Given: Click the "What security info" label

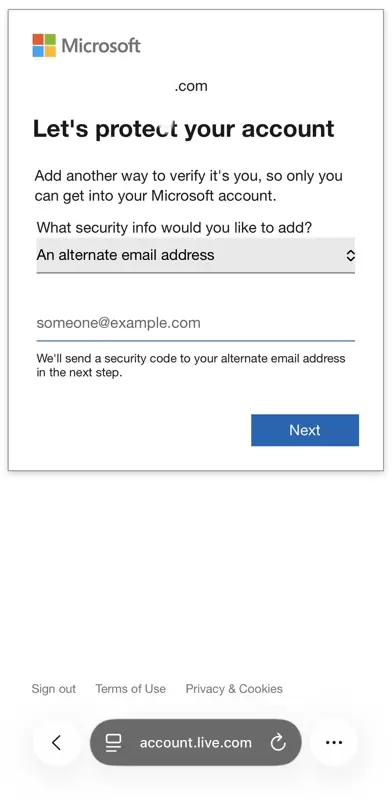Looking at the screenshot, I should coord(174,228).
